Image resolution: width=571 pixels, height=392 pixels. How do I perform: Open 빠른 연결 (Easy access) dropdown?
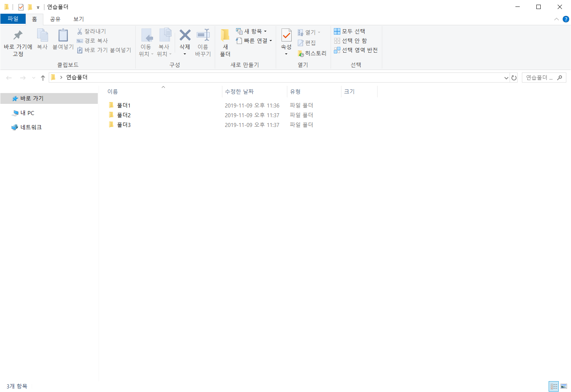254,41
